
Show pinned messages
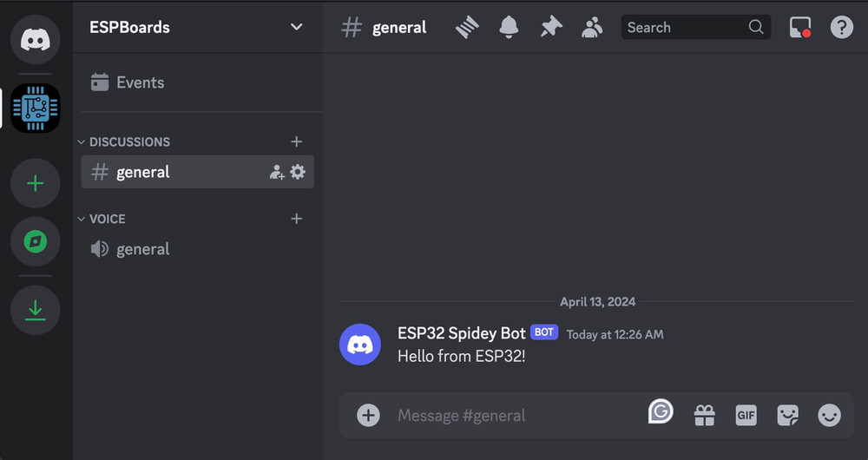pos(550,28)
